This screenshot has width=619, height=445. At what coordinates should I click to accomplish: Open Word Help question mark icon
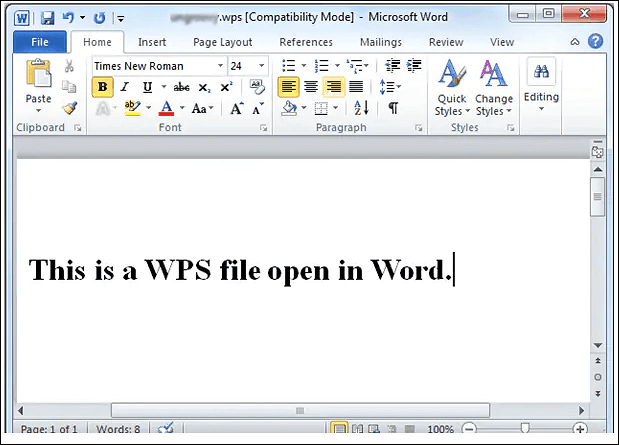click(x=595, y=41)
